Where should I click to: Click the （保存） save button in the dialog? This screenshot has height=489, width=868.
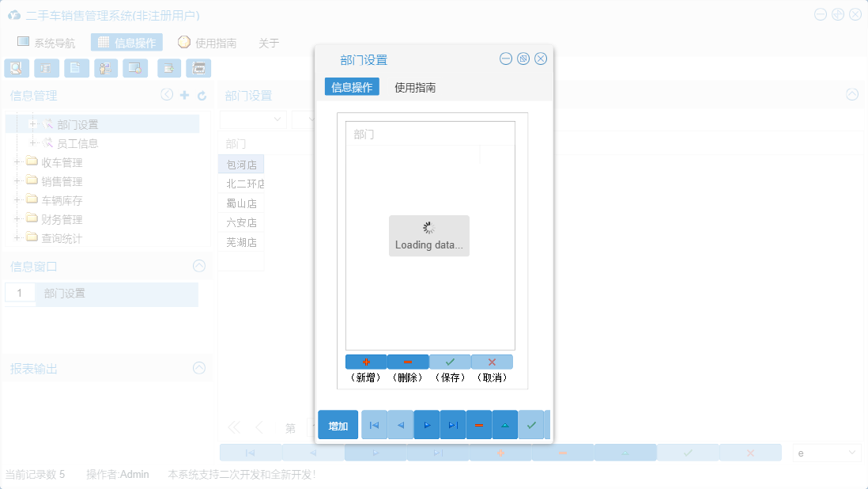(x=451, y=362)
